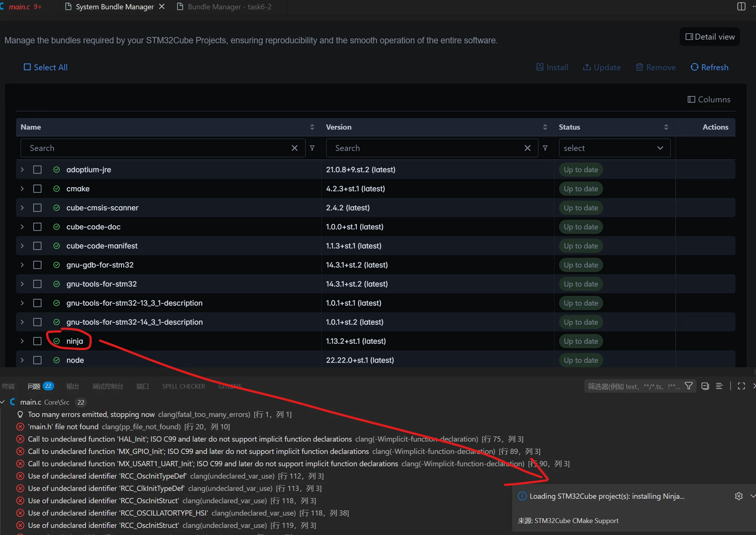Check the gnu-tools-for-stm32 row checkbox
This screenshot has height=535, width=756.
[x=37, y=284]
